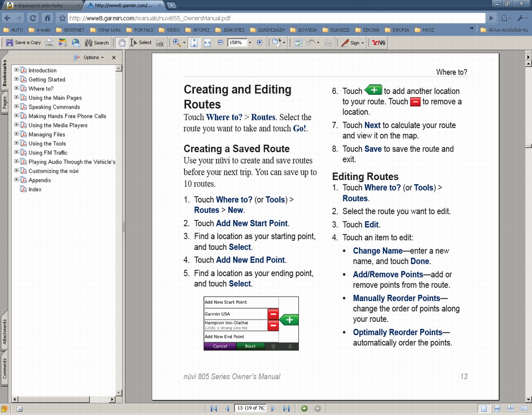Open the browser page menu
Viewport: 532px width, 415px height.
click(506, 18)
